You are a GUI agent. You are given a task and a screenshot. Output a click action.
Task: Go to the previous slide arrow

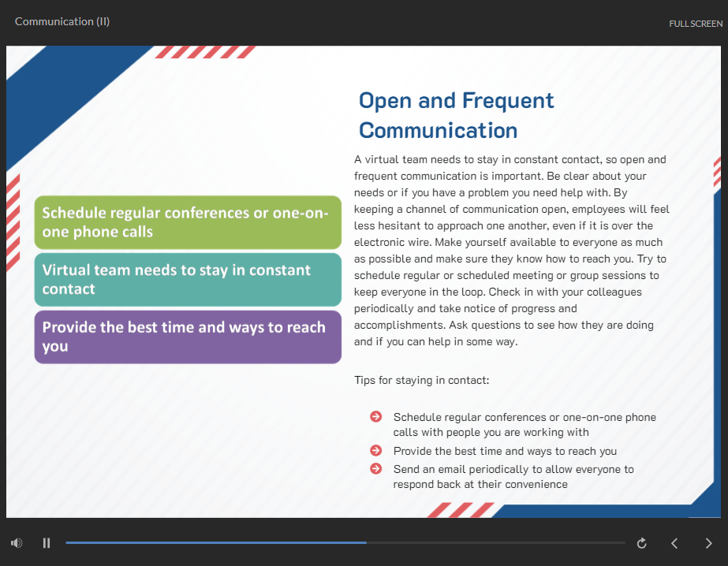coord(674,542)
